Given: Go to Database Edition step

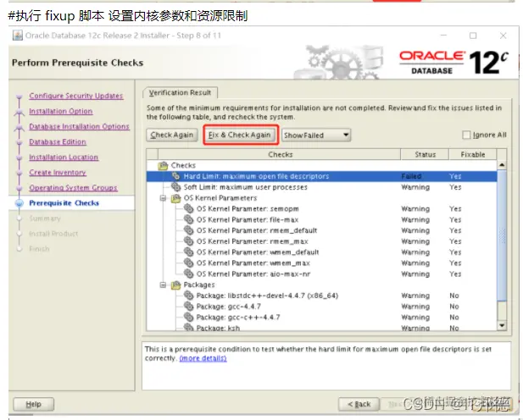Looking at the screenshot, I should [x=58, y=142].
